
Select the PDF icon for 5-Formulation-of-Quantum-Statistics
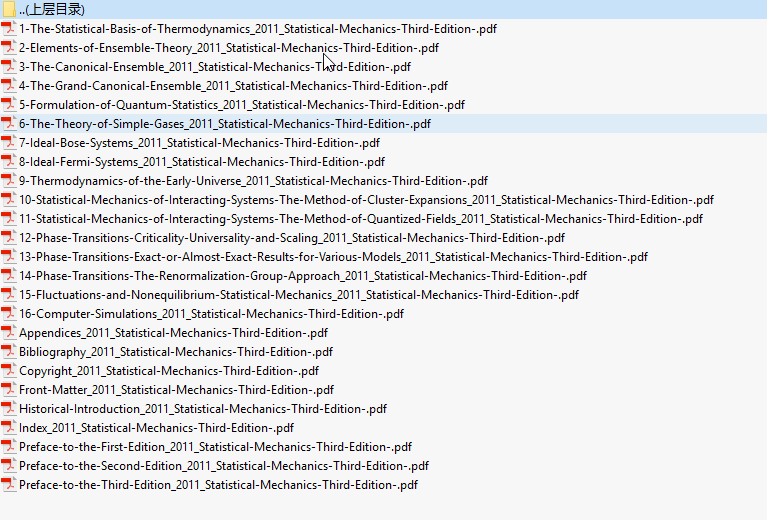(8, 105)
